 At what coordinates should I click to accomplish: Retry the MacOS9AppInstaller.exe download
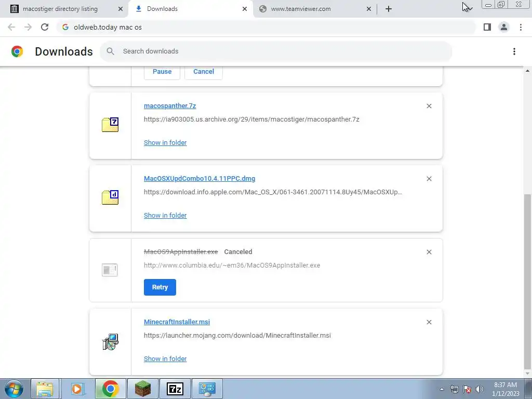point(160,287)
